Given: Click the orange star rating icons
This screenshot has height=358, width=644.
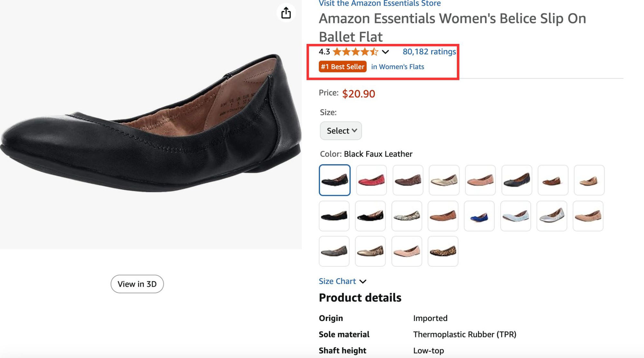Looking at the screenshot, I should (355, 51).
